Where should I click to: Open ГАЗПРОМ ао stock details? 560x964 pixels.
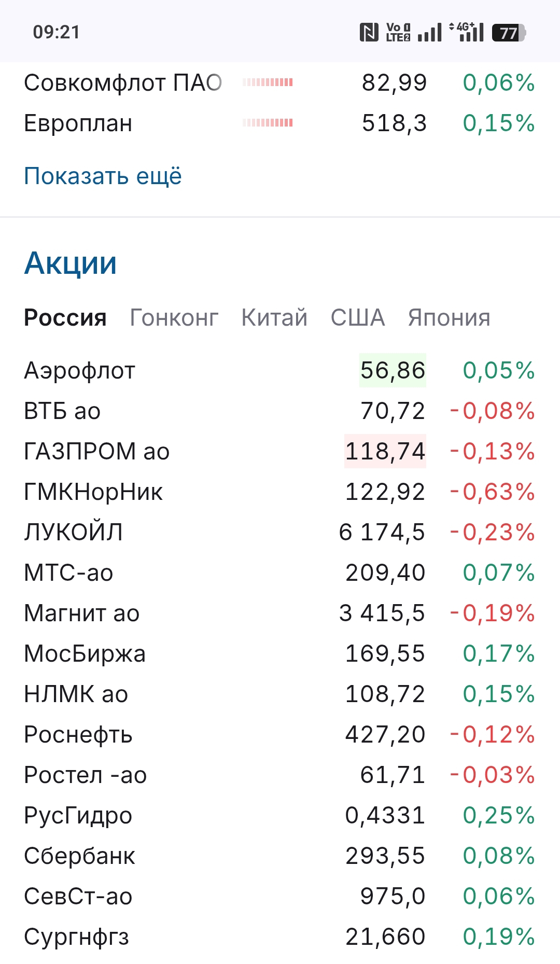[x=97, y=452]
